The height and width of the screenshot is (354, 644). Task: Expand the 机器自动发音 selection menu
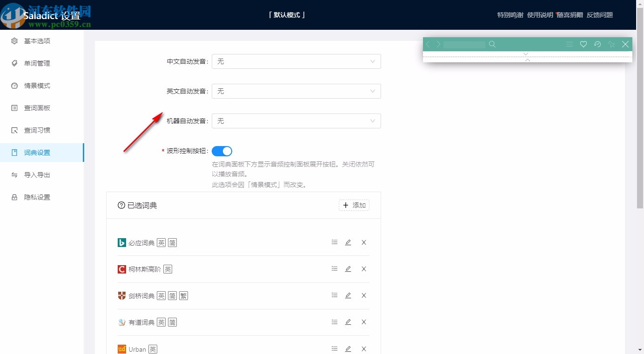click(296, 121)
